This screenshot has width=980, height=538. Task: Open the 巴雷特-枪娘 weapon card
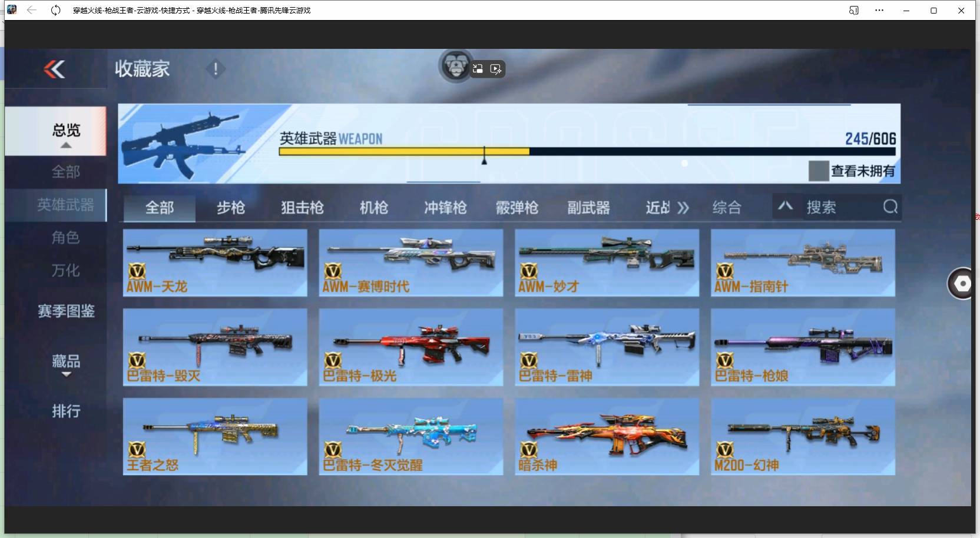803,347
